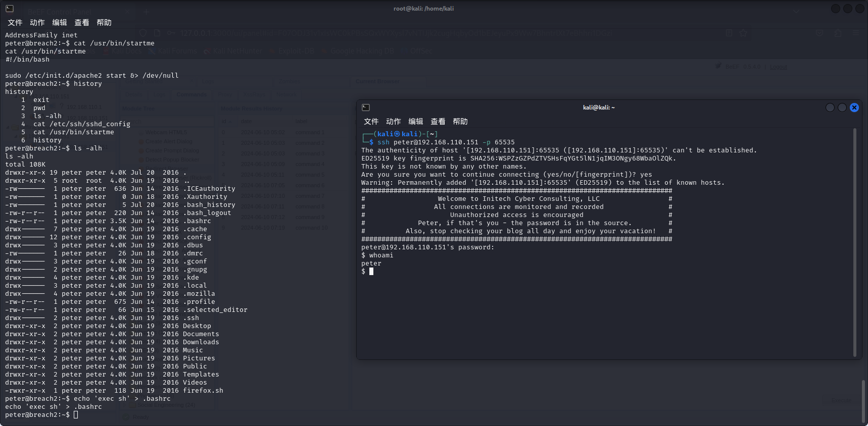Click the cursor after the $ prompt in kali@kali terminal
The height and width of the screenshot is (426, 868).
click(371, 272)
